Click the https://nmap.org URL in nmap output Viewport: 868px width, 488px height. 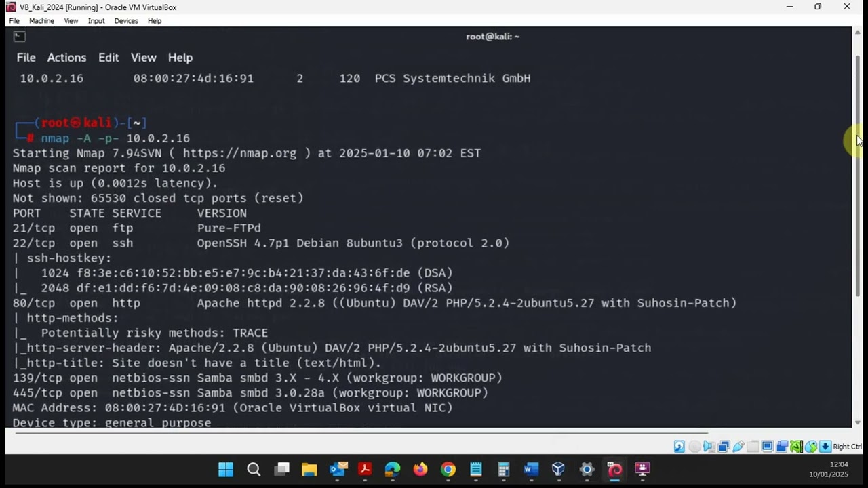point(239,153)
